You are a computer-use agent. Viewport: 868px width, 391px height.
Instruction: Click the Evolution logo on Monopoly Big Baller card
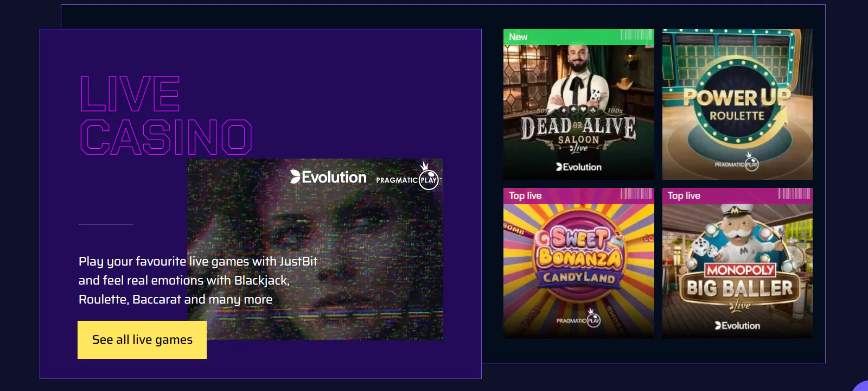(737, 325)
